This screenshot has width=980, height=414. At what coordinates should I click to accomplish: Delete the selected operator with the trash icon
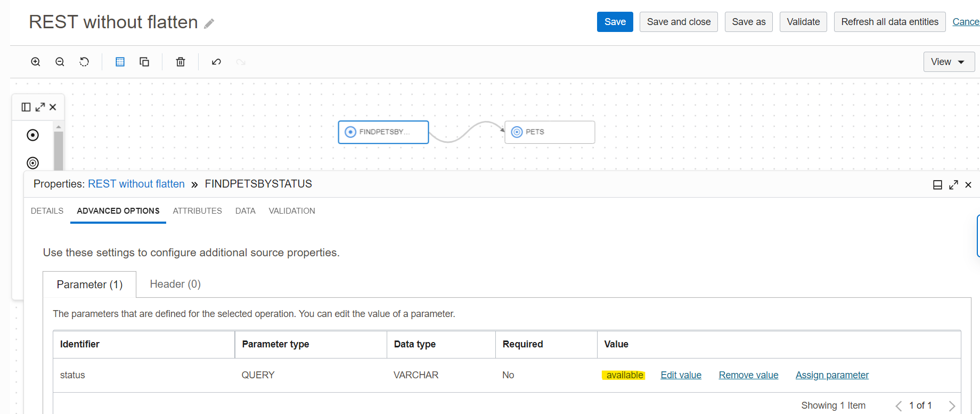181,62
